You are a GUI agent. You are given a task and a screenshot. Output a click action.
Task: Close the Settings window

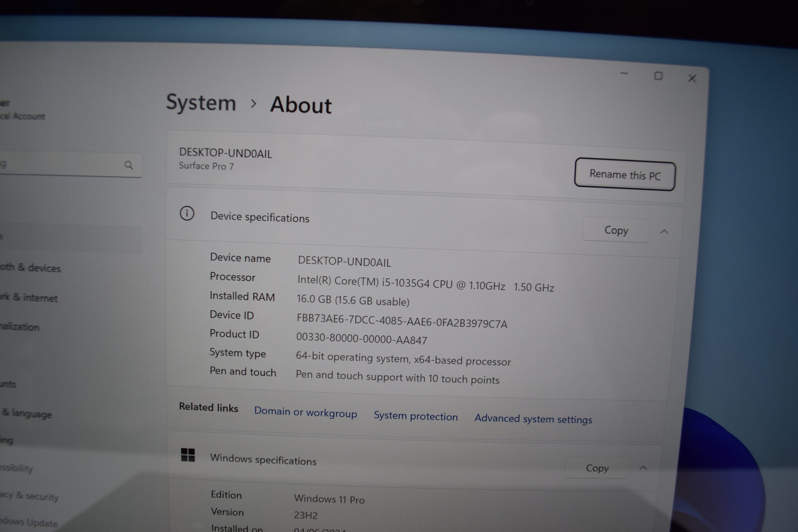[x=692, y=78]
